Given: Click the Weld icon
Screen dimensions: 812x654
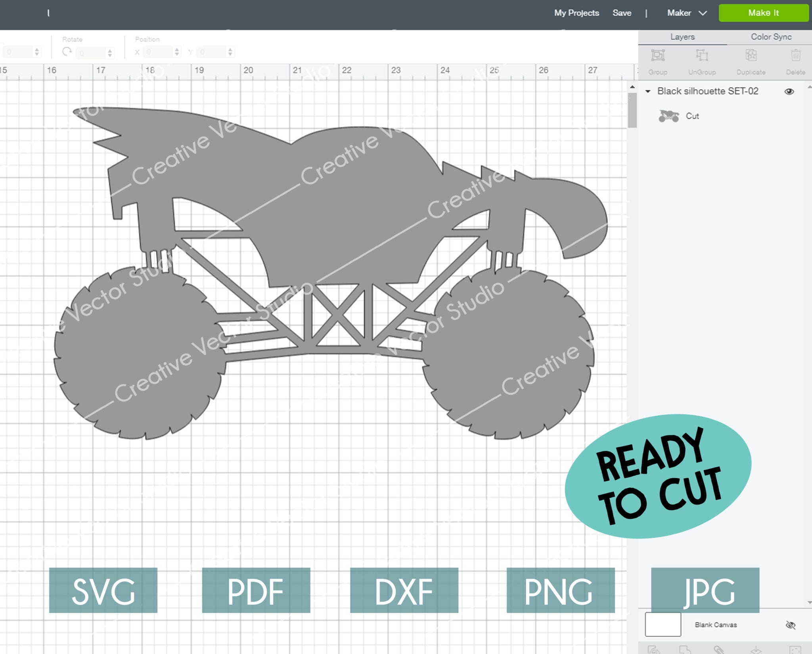Looking at the screenshot, I should tap(685, 649).
